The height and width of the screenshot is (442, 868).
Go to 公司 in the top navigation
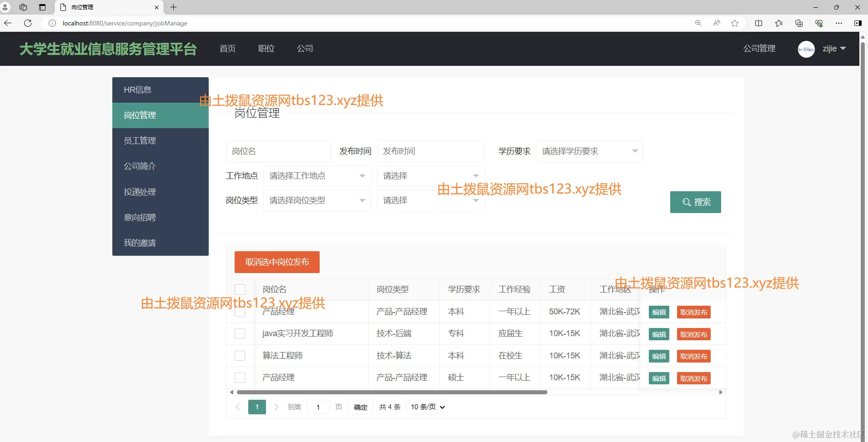[x=305, y=49]
